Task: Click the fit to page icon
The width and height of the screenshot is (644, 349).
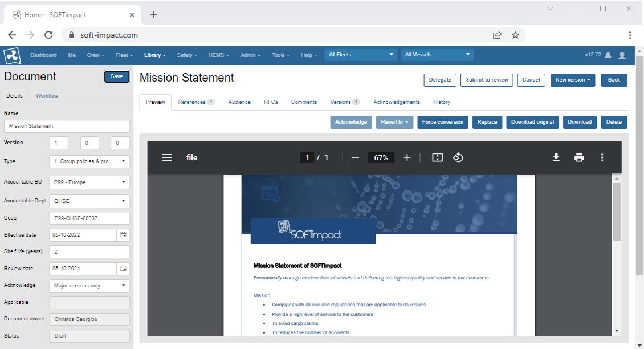Action: (438, 157)
